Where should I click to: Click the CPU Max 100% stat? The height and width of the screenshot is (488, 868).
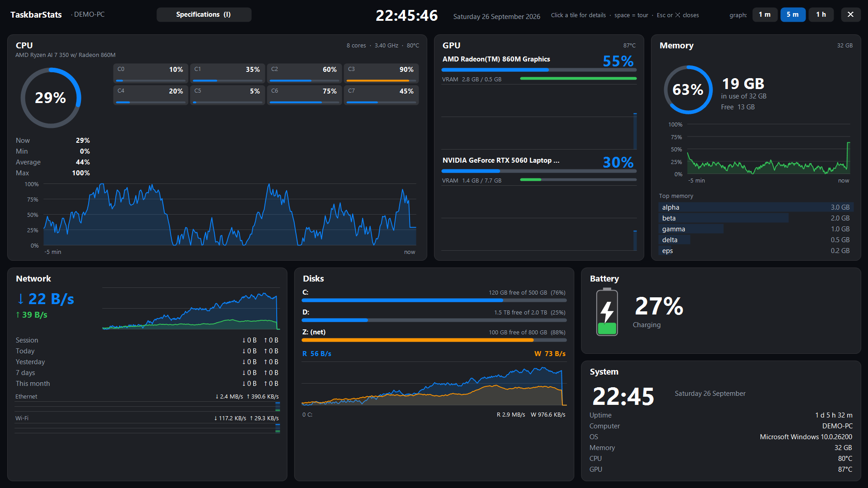[x=53, y=173]
